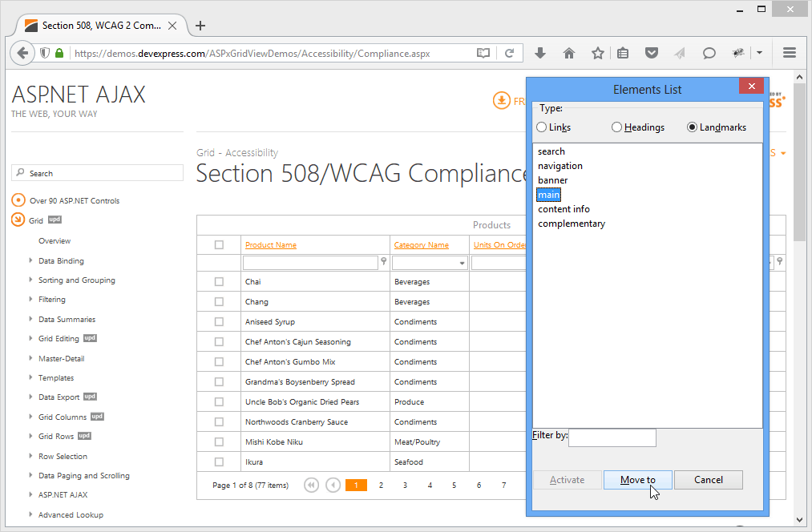Refresh the Compliance demo page
The image size is (812, 532).
click(x=511, y=53)
